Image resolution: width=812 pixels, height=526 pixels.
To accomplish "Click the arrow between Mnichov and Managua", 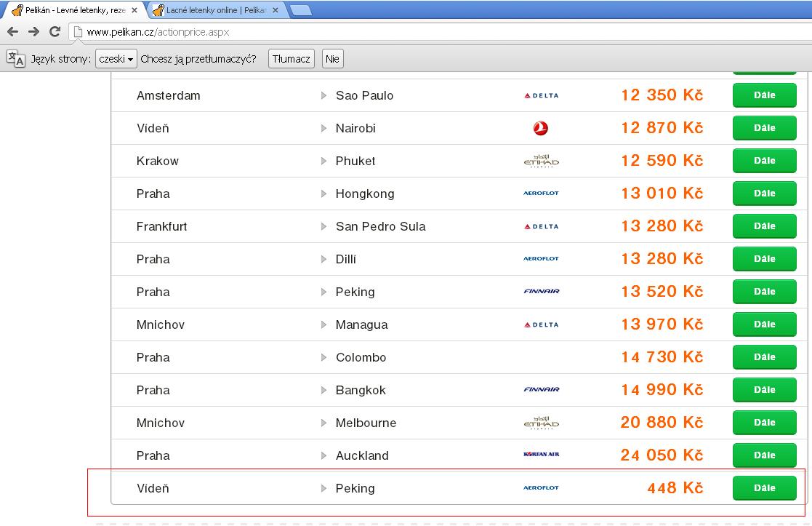I will tap(323, 324).
